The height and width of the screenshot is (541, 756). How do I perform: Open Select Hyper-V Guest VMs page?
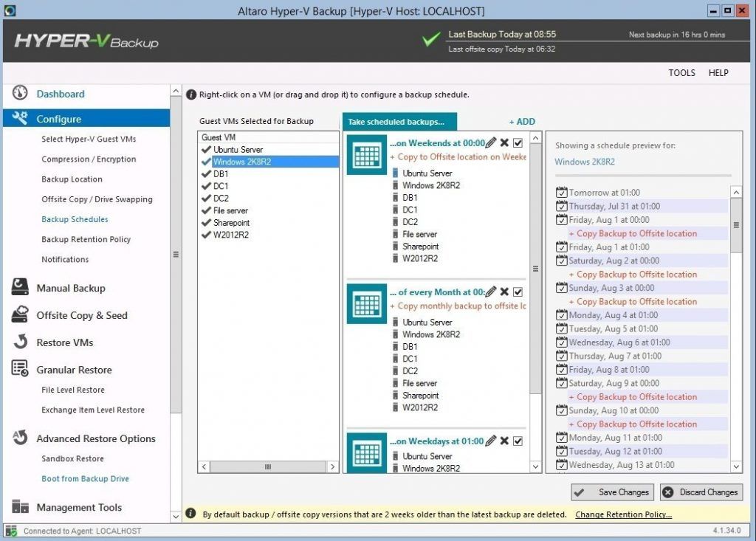(89, 139)
